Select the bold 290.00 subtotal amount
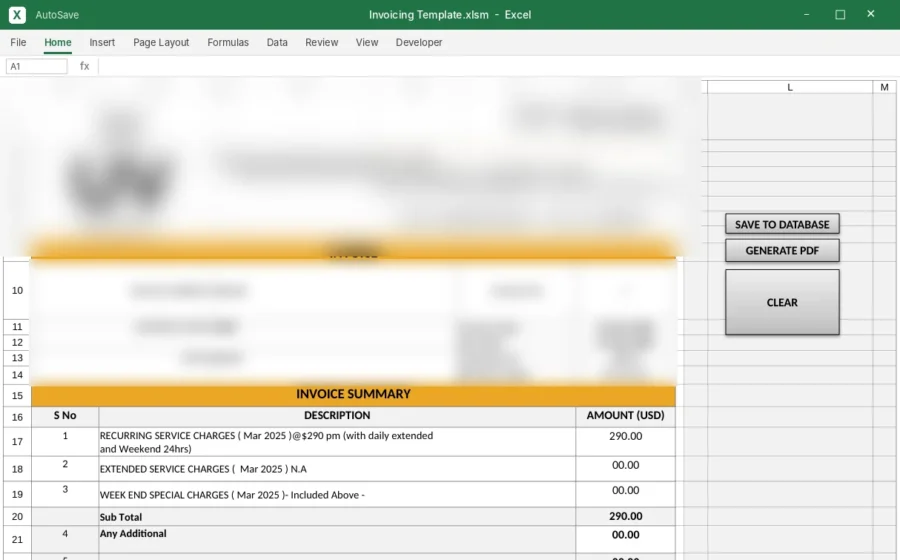The height and width of the screenshot is (560, 900). pos(626,517)
